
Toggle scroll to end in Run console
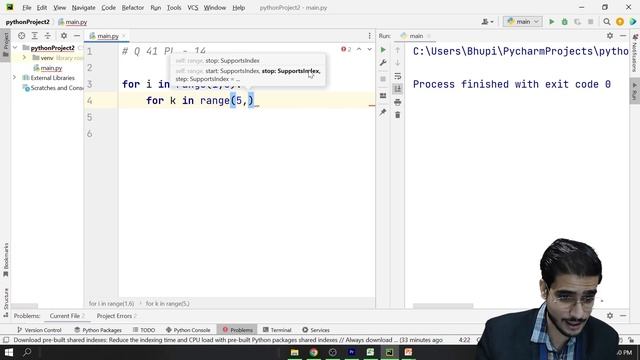tap(398, 89)
